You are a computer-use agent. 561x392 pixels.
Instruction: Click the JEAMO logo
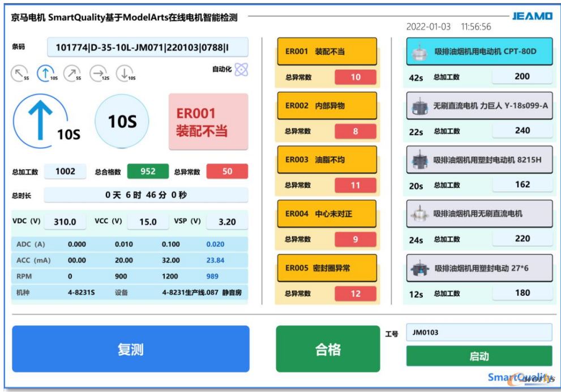[x=532, y=16]
